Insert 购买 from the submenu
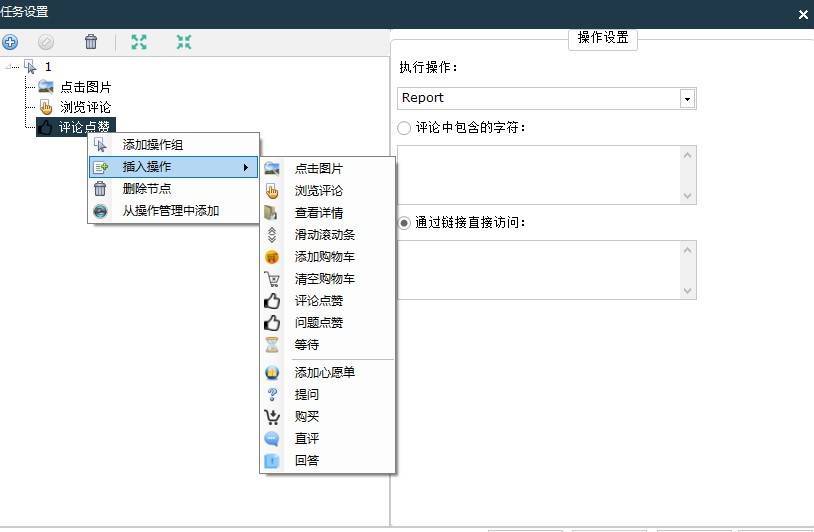This screenshot has width=814, height=532. (328, 416)
